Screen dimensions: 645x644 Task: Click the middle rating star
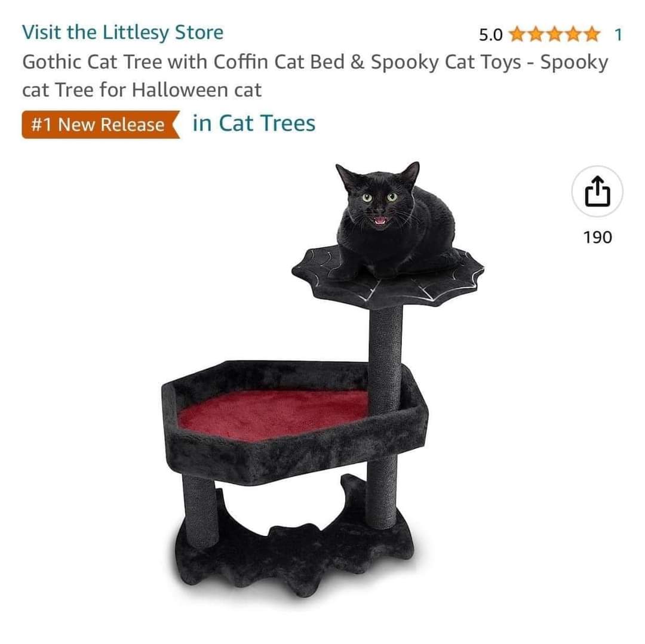pos(554,34)
